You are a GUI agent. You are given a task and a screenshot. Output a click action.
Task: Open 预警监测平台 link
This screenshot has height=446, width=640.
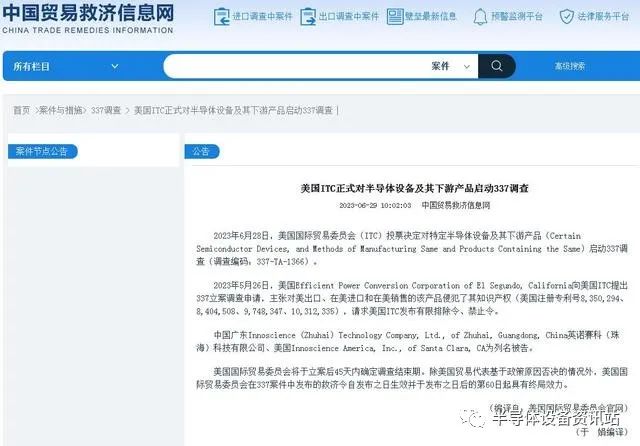pyautogui.click(x=517, y=16)
